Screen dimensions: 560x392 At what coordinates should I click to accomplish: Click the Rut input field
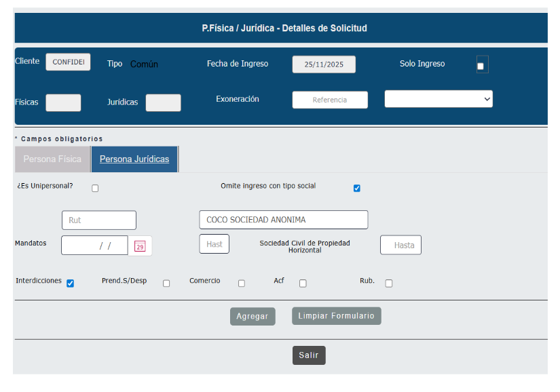99,220
